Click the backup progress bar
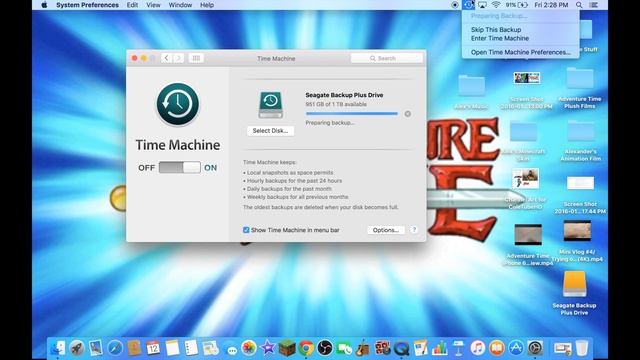640x360 pixels. [351, 114]
